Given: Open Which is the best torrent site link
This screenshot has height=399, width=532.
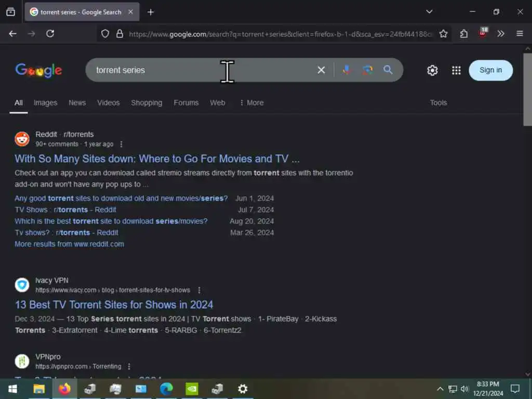Looking at the screenshot, I should point(111,221).
